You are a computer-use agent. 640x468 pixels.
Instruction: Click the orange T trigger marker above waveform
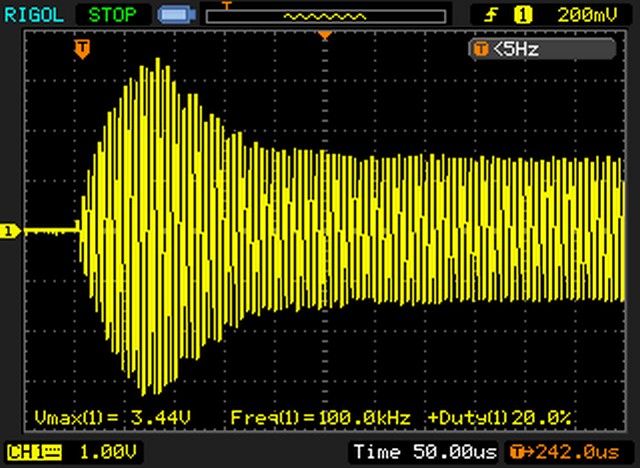[82, 47]
